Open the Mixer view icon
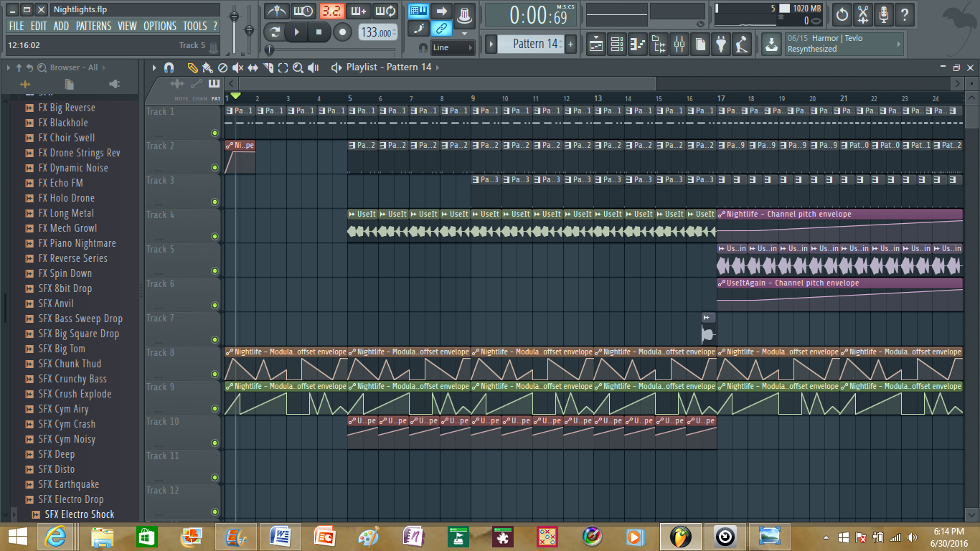Image resolution: width=980 pixels, height=551 pixels. pyautogui.click(x=679, y=44)
